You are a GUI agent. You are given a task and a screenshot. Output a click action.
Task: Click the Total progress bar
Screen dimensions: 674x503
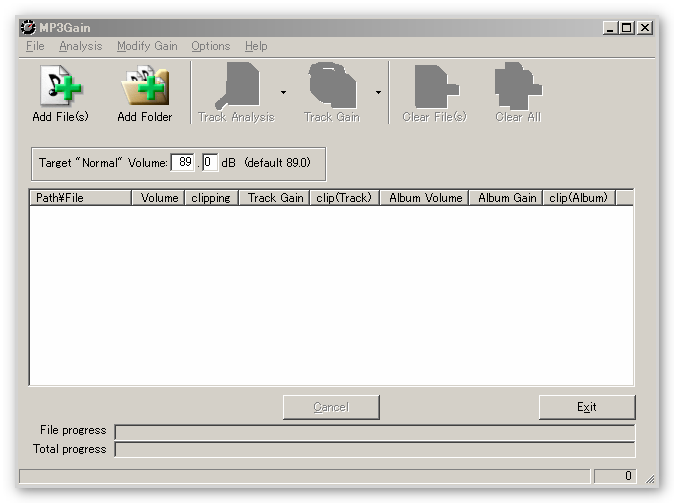(375, 449)
